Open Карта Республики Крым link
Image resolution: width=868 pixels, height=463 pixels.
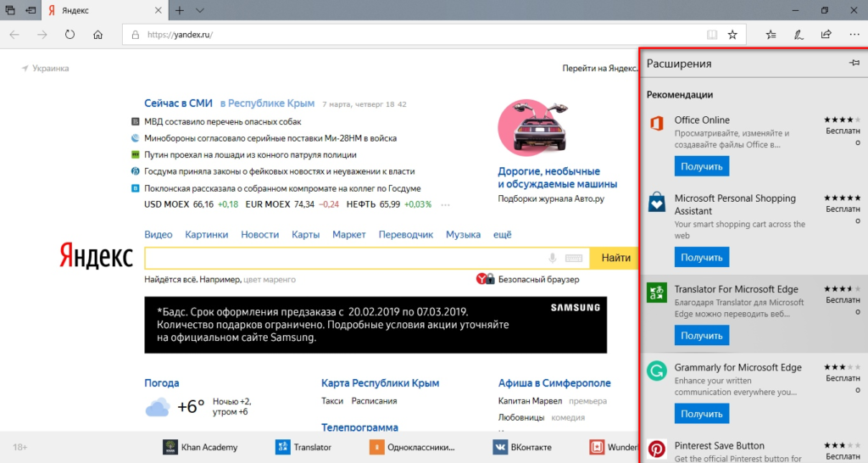380,382
